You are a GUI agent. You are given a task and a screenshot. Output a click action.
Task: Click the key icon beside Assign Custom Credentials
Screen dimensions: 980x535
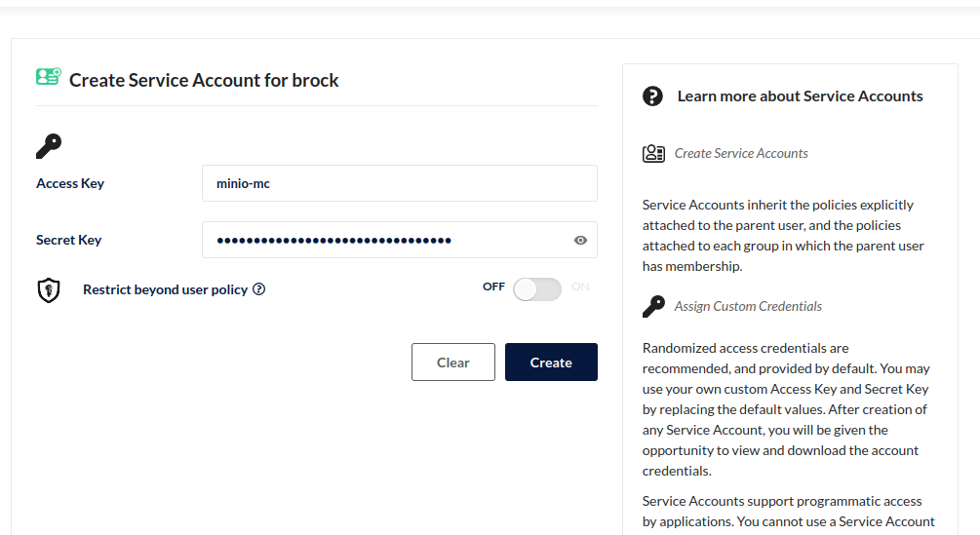coord(653,307)
